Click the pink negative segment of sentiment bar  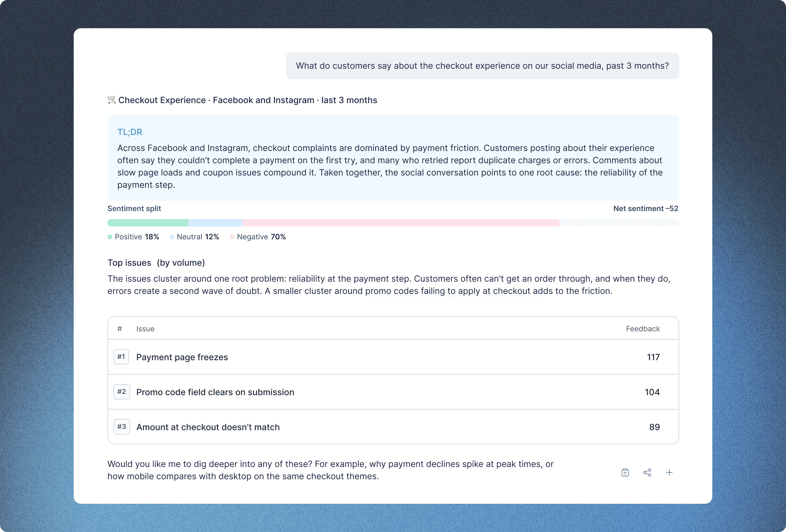point(401,223)
